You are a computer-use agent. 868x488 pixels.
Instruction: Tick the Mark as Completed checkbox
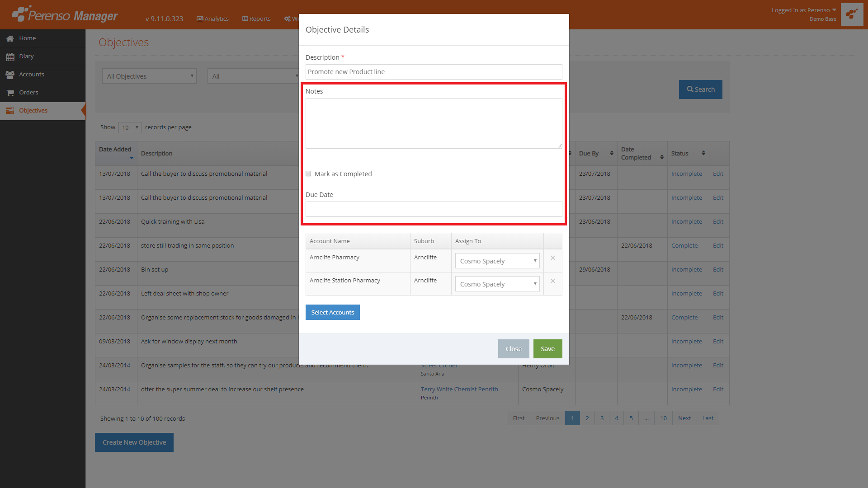(x=308, y=174)
